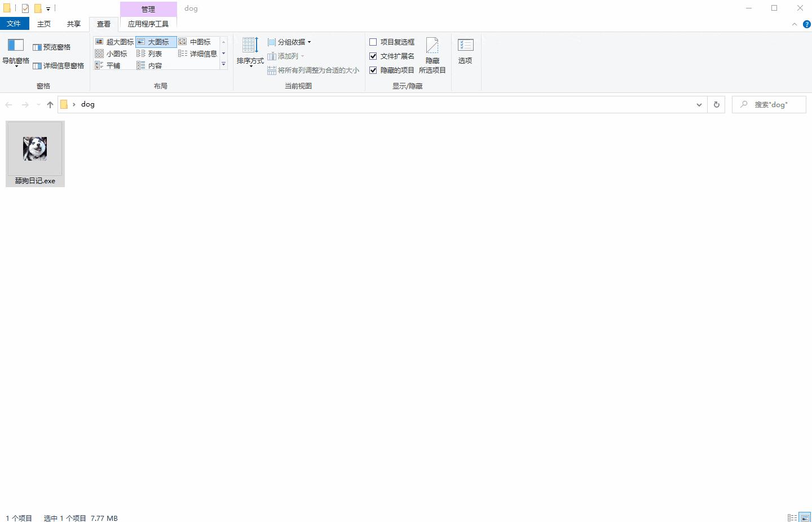The width and height of the screenshot is (812, 522).
Task: Click the folder icon in address bar
Action: [x=64, y=105]
